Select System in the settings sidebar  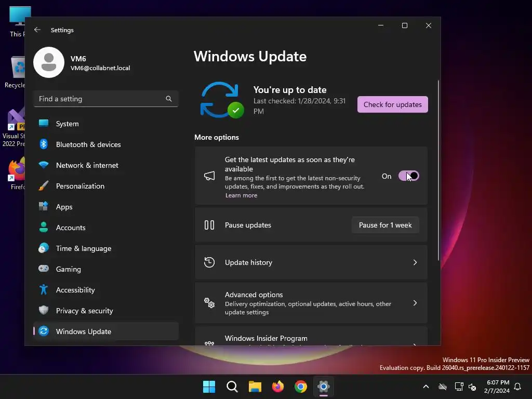point(106,124)
